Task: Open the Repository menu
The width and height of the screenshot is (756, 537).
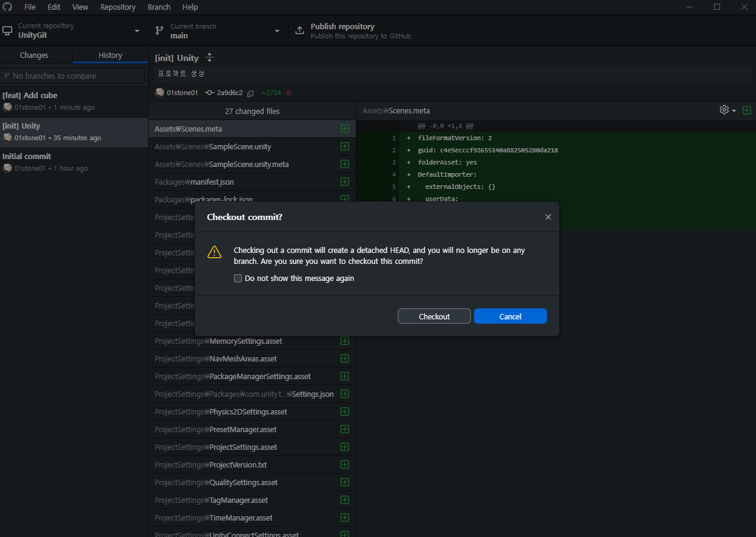Action: (118, 7)
